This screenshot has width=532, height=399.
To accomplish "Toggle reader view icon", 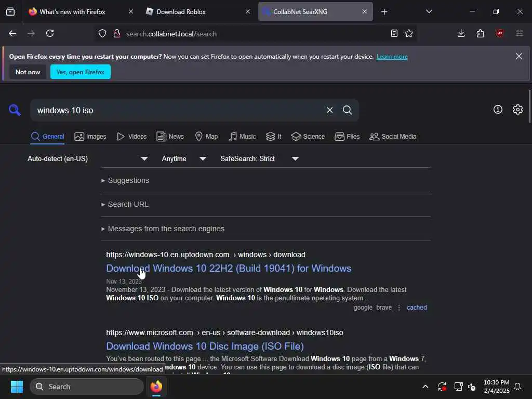I will coord(394,34).
